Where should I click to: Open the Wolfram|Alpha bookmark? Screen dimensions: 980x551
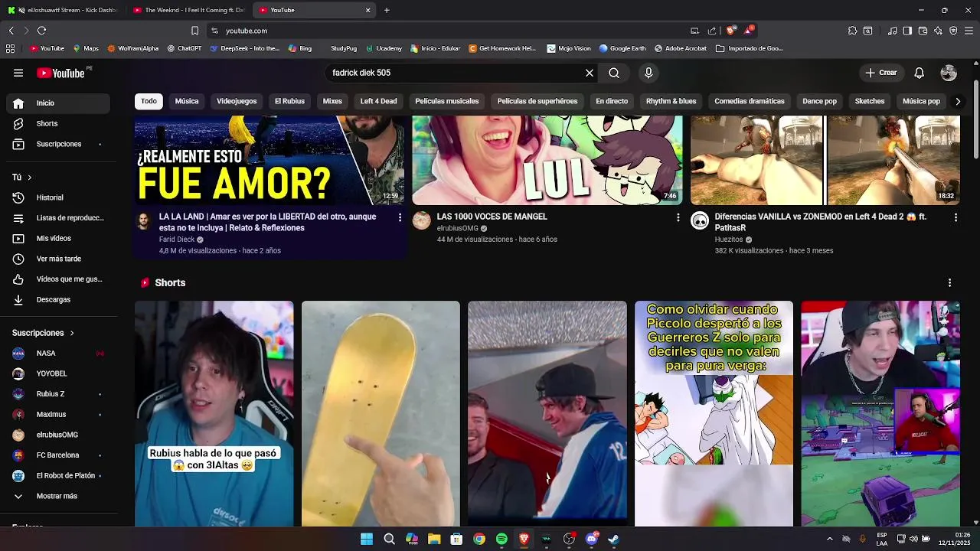point(133,48)
